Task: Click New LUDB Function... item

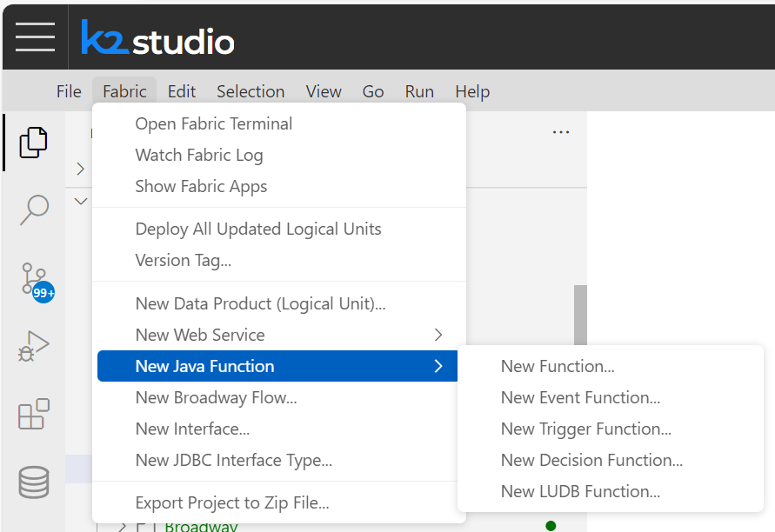Action: coord(580,491)
